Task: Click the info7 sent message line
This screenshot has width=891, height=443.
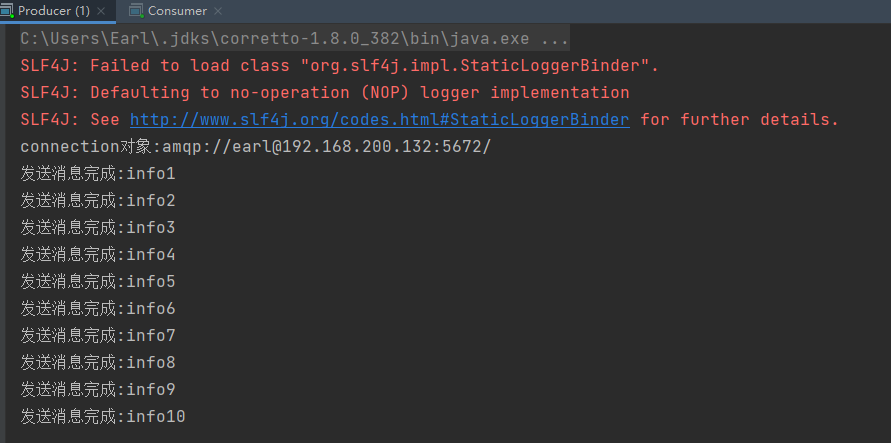Action: 98,336
